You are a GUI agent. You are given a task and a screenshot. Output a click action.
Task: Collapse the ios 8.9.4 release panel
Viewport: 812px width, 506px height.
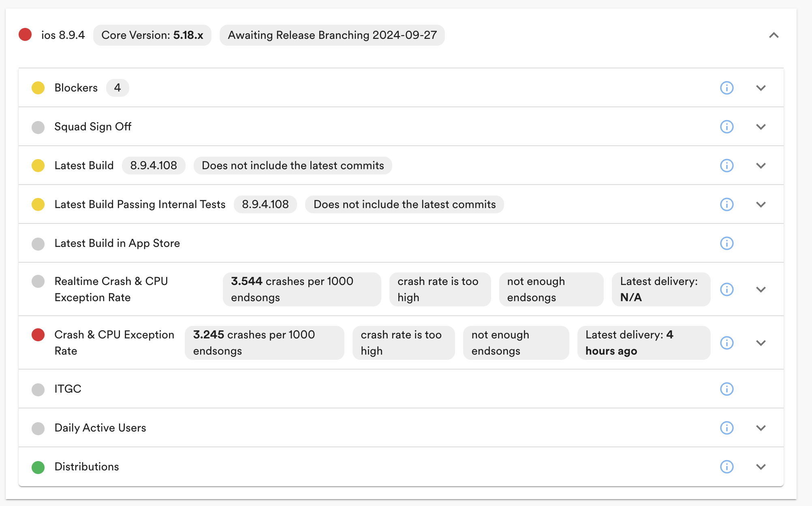pos(774,35)
